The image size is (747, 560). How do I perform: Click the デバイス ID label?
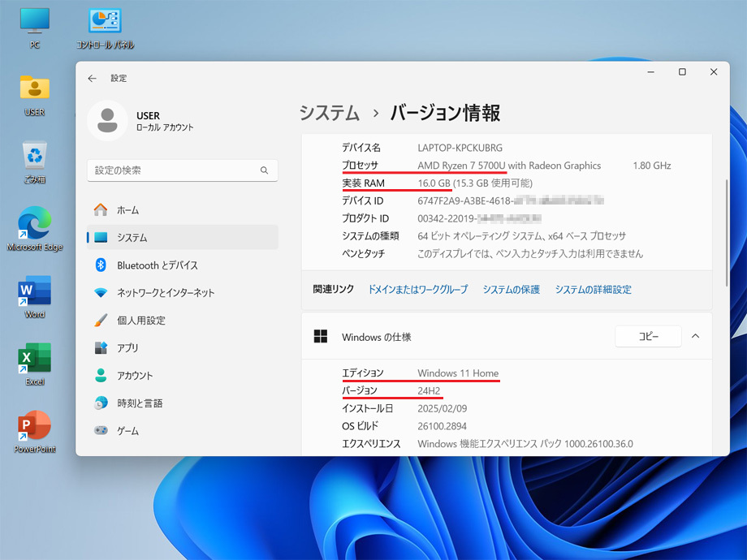363,200
